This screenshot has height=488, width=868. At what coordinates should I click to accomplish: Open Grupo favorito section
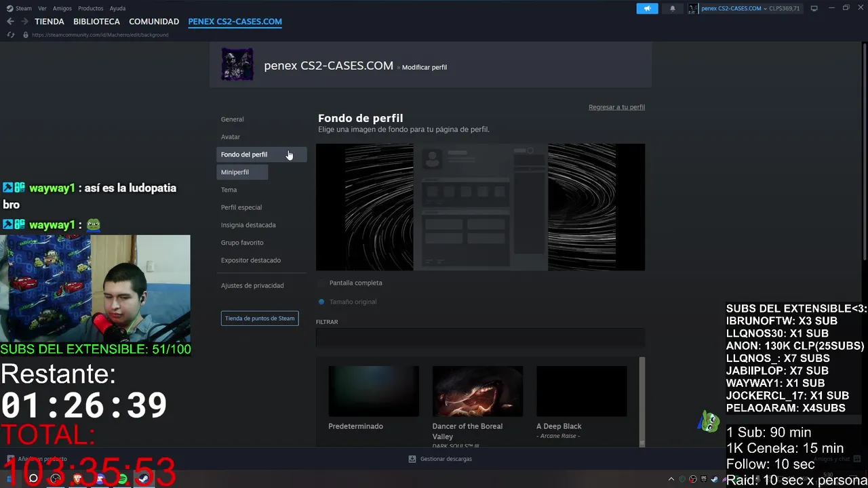(x=242, y=243)
